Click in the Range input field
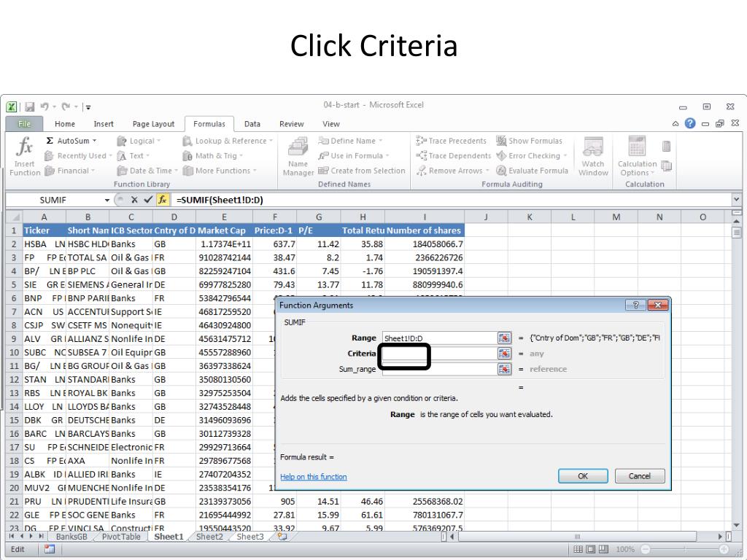The image size is (747, 560). coord(438,338)
